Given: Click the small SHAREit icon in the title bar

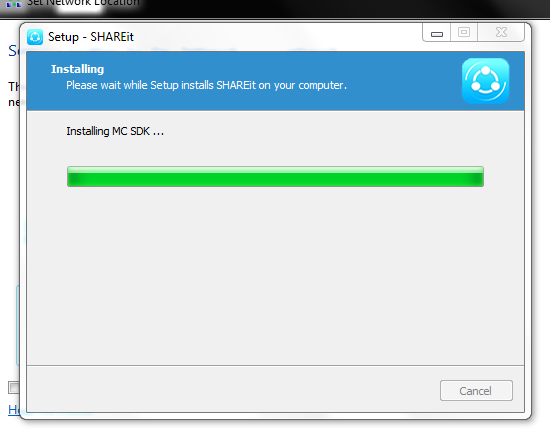Looking at the screenshot, I should pyautogui.click(x=35, y=37).
